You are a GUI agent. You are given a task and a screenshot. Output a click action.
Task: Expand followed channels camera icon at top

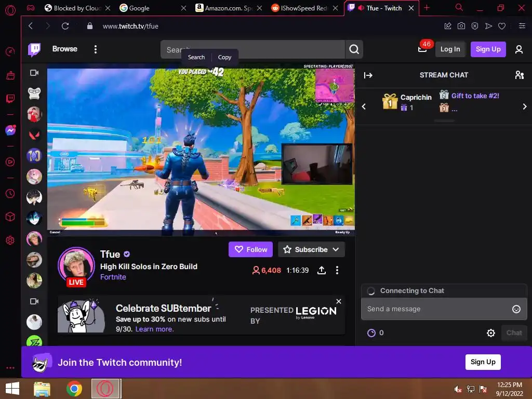(34, 73)
